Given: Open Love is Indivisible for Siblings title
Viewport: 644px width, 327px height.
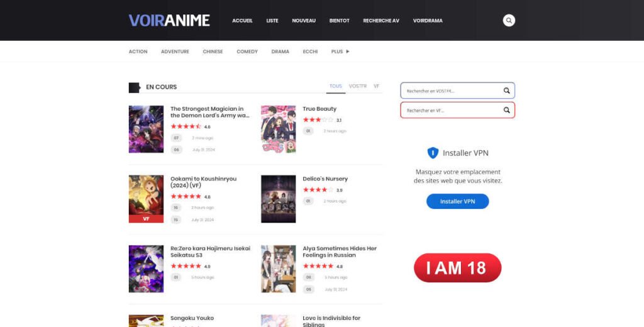Looking at the screenshot, I should [x=331, y=321].
